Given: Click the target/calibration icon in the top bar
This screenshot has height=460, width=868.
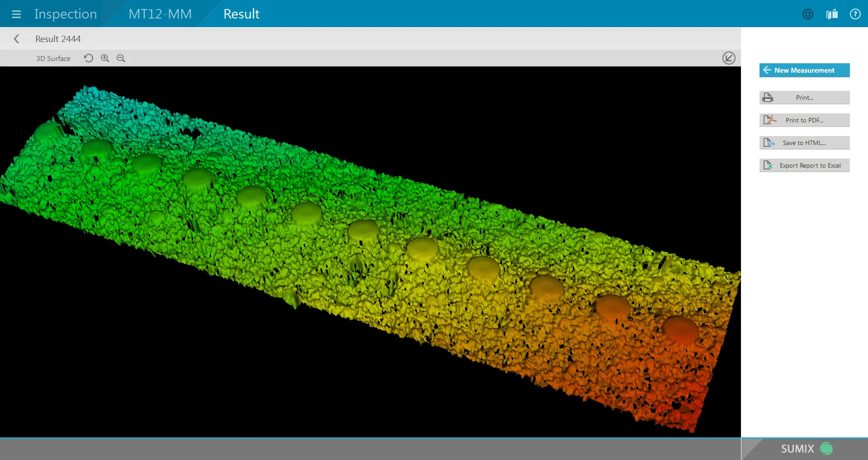Looking at the screenshot, I should (x=807, y=14).
